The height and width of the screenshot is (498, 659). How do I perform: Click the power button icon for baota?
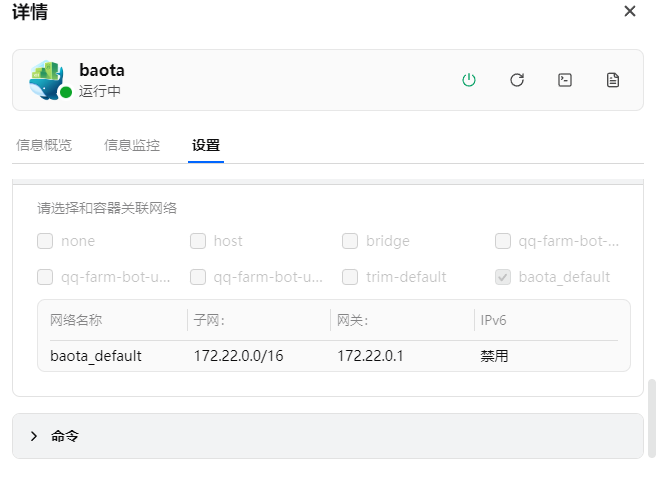[x=468, y=80]
